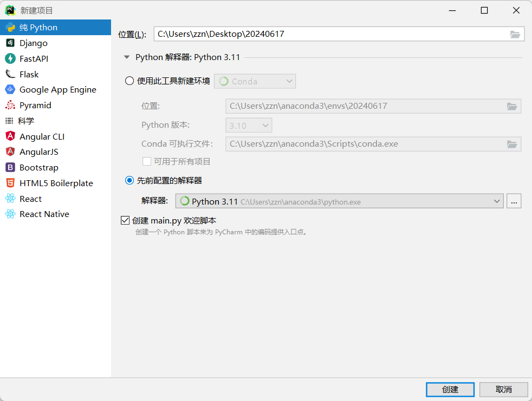The image size is (532, 401).
Task: Click folder icon for Conda executable path
Action: point(511,144)
